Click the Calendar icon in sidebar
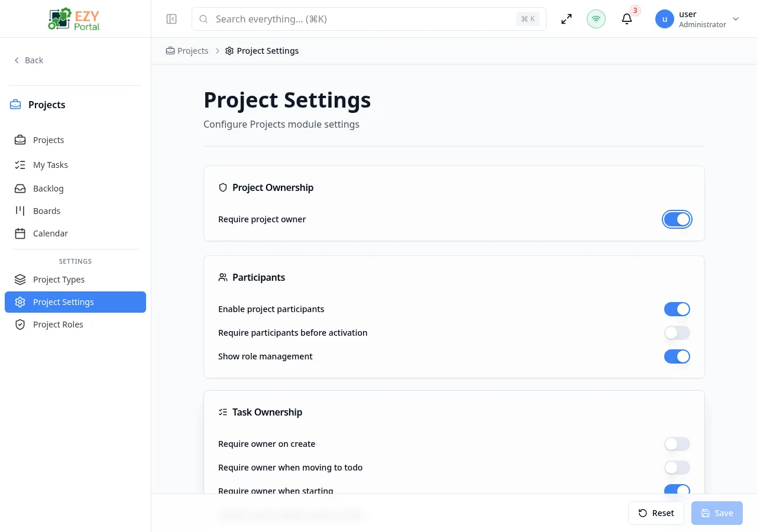Image resolution: width=757 pixels, height=532 pixels. [20, 233]
